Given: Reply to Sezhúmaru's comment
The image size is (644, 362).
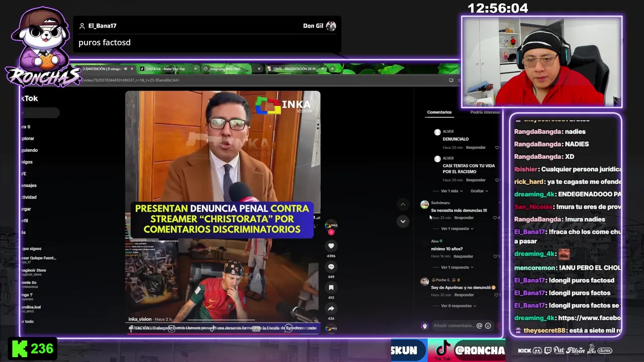Looking at the screenshot, I should pos(464,218).
